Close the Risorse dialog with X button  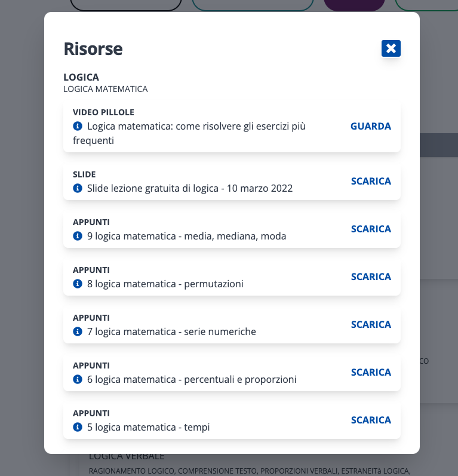click(391, 48)
